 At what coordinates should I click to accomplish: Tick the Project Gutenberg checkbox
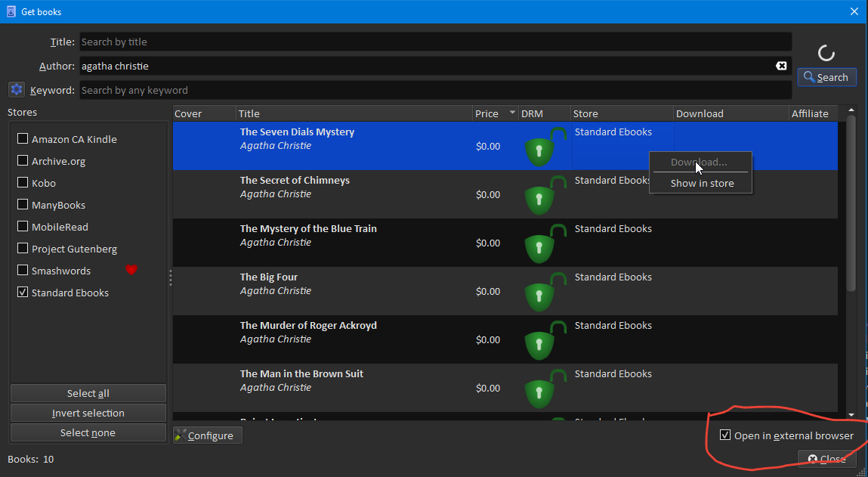pos(23,248)
